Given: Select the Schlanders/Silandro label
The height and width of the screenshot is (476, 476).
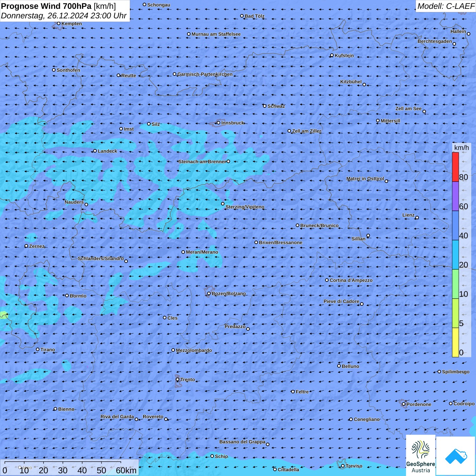Looking at the screenshot, I should click(101, 258).
